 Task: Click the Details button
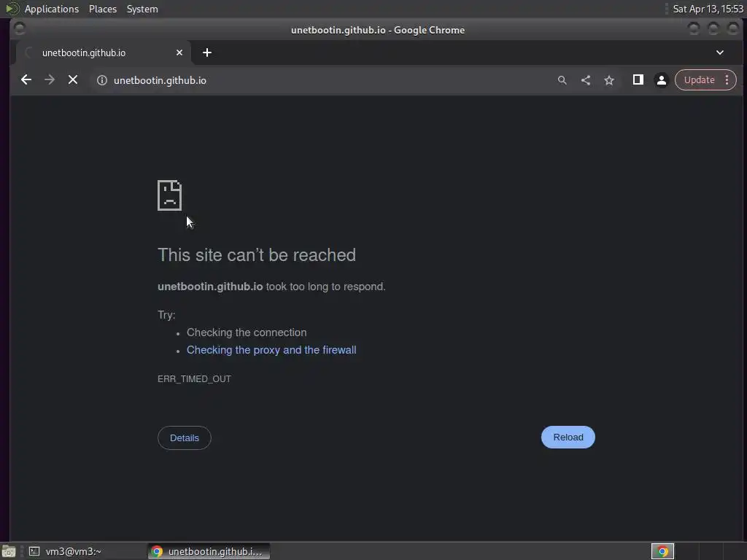pos(185,438)
